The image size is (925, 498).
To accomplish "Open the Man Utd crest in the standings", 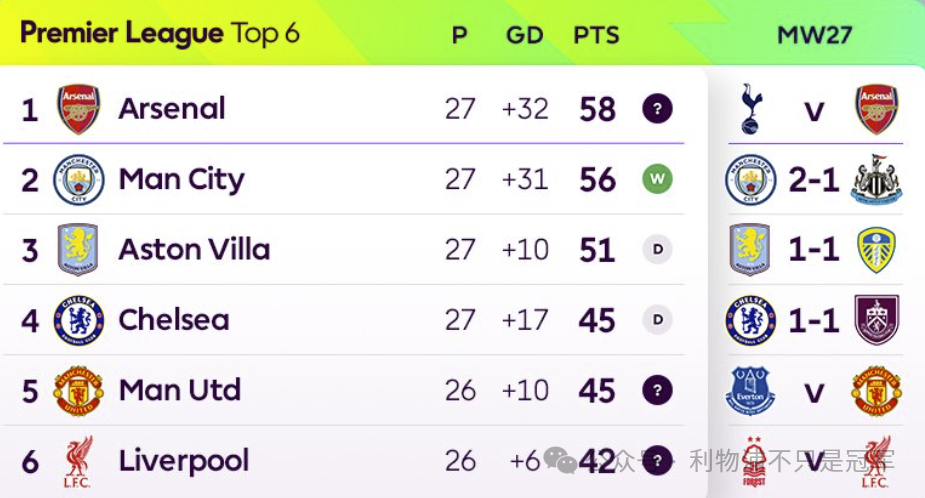I will [79, 390].
